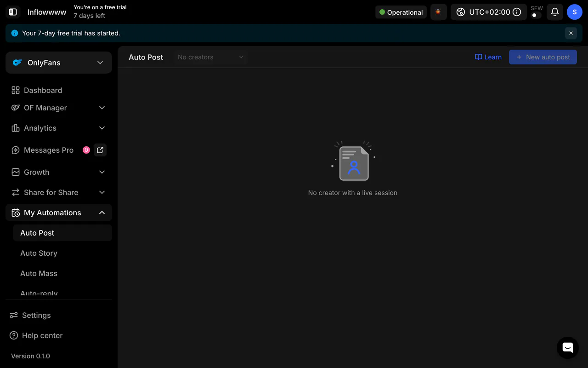The width and height of the screenshot is (588, 368).
Task: Open Auto Mass automation
Action: [62, 273]
